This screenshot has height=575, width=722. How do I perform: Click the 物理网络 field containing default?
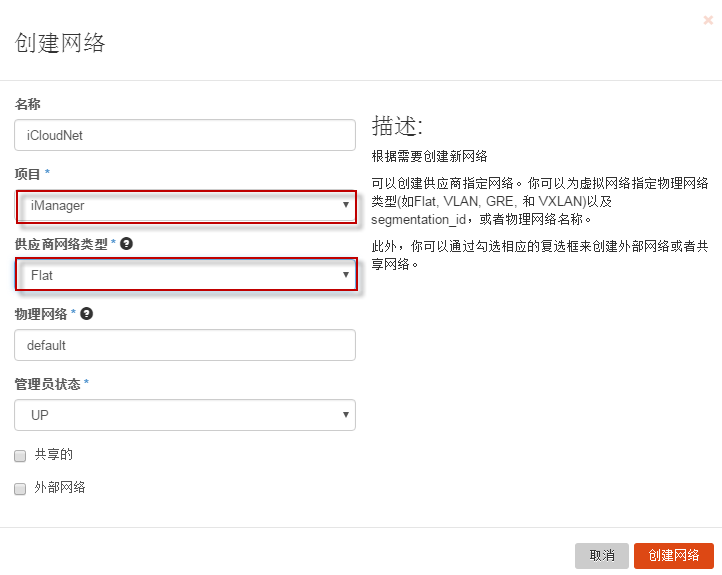click(186, 345)
